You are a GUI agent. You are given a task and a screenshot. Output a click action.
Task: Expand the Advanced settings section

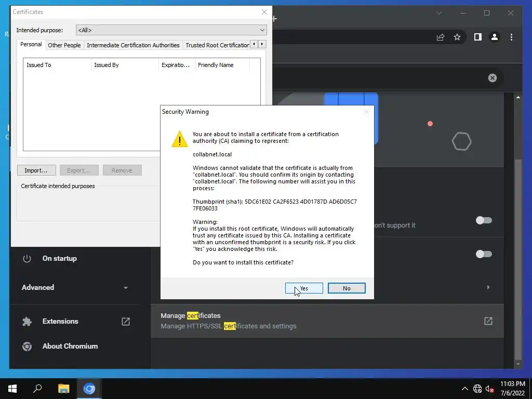[x=75, y=287]
